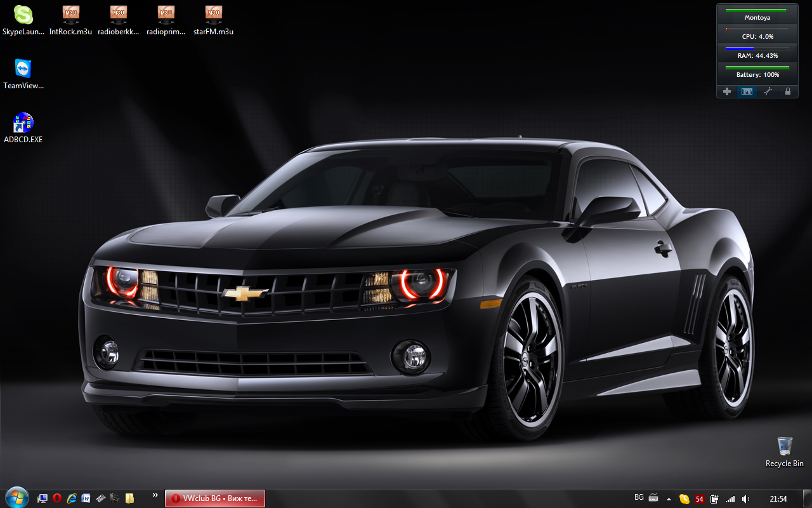Click Show Desktop in Quick Launch
This screenshot has height=508, width=812.
tap(43, 498)
